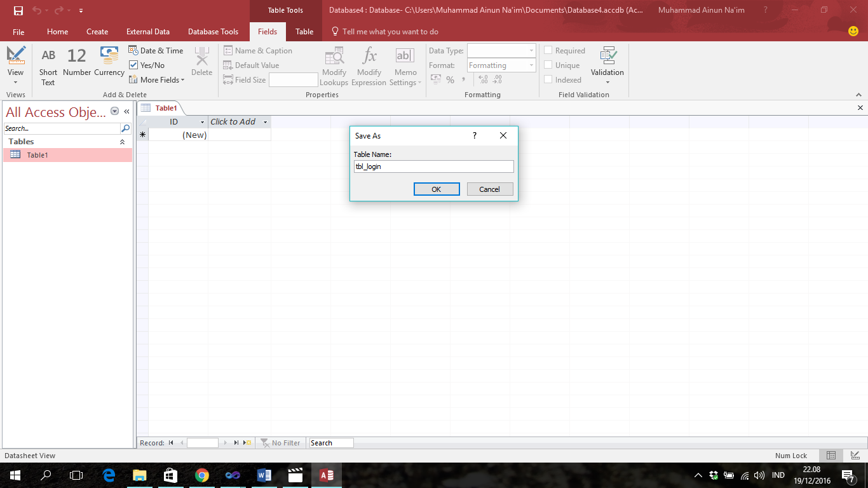Click the Delete field button
The width and height of the screenshot is (868, 488).
tap(201, 62)
